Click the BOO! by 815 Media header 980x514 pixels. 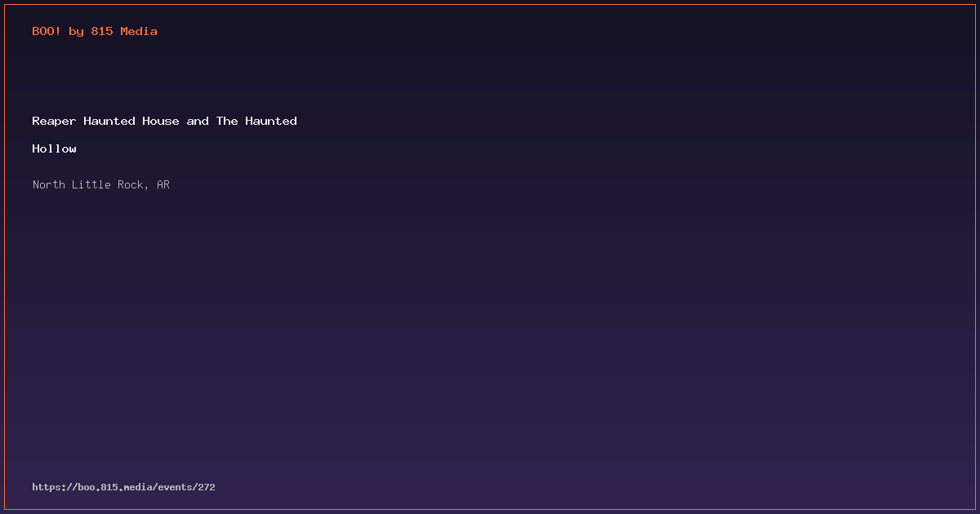point(95,31)
